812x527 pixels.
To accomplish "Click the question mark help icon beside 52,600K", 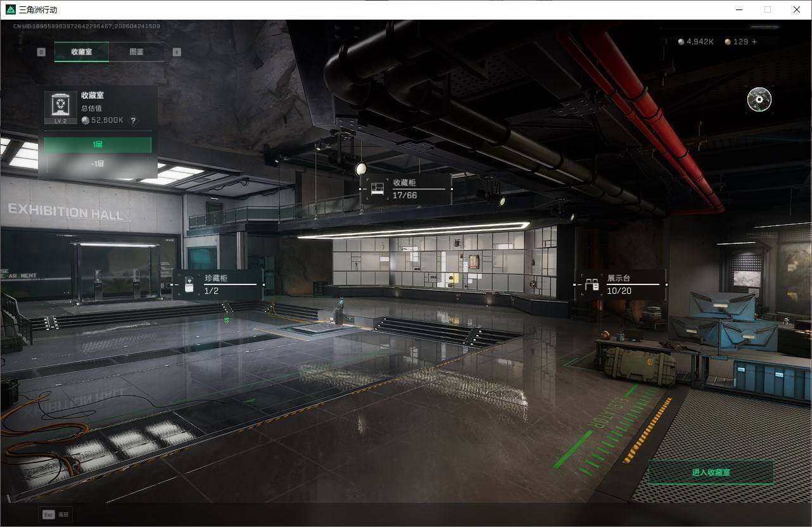I will [133, 120].
